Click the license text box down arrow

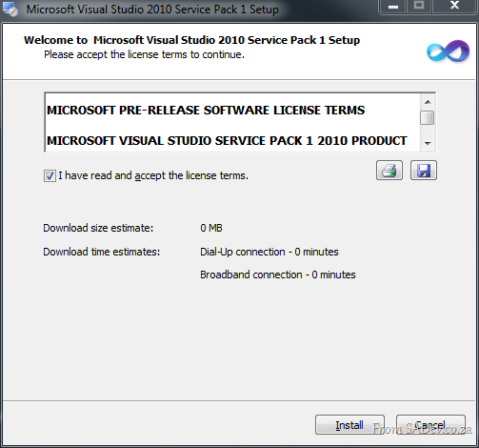point(428,143)
